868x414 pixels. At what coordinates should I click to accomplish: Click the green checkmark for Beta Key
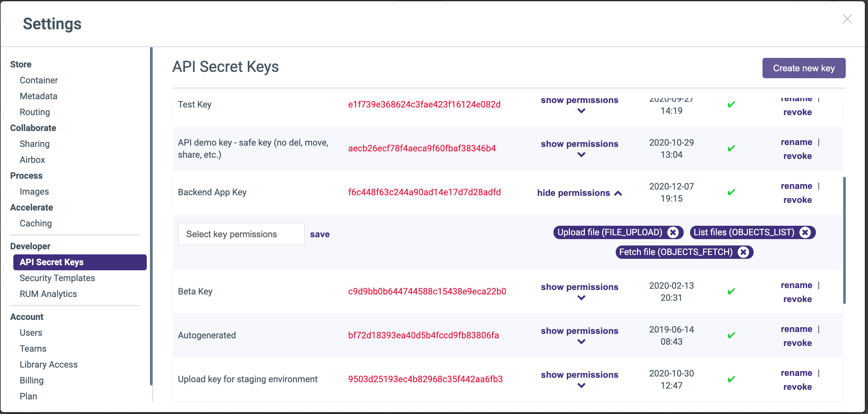coord(731,291)
